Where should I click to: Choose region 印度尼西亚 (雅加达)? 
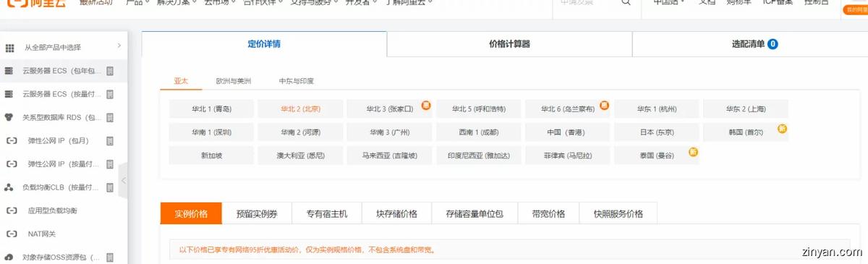pos(478,156)
